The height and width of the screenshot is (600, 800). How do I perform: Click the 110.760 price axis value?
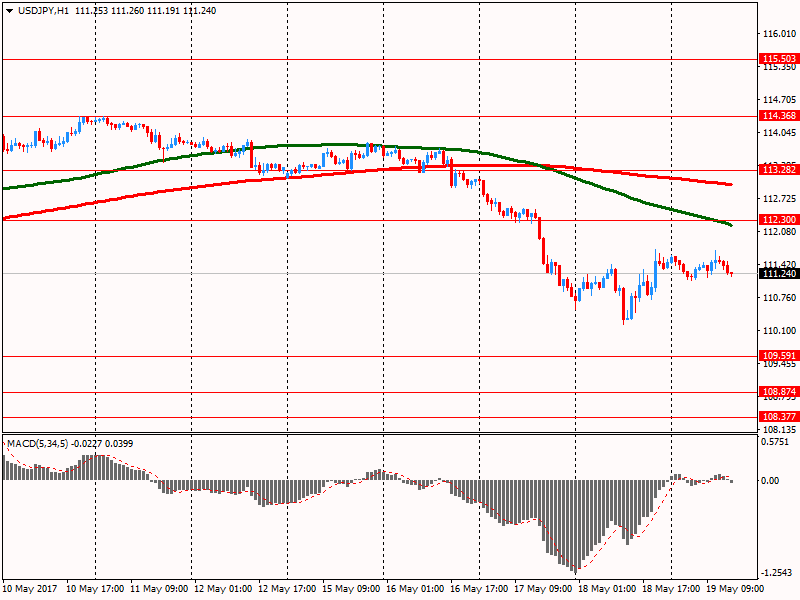779,297
